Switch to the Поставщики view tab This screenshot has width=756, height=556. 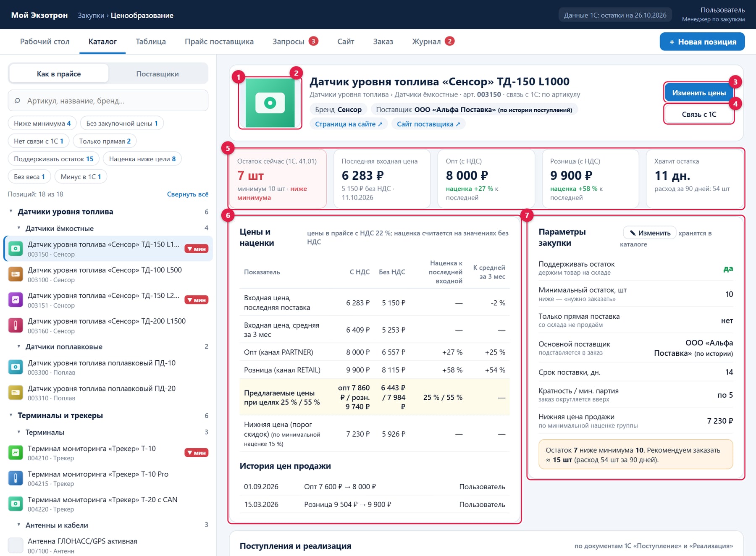click(157, 74)
